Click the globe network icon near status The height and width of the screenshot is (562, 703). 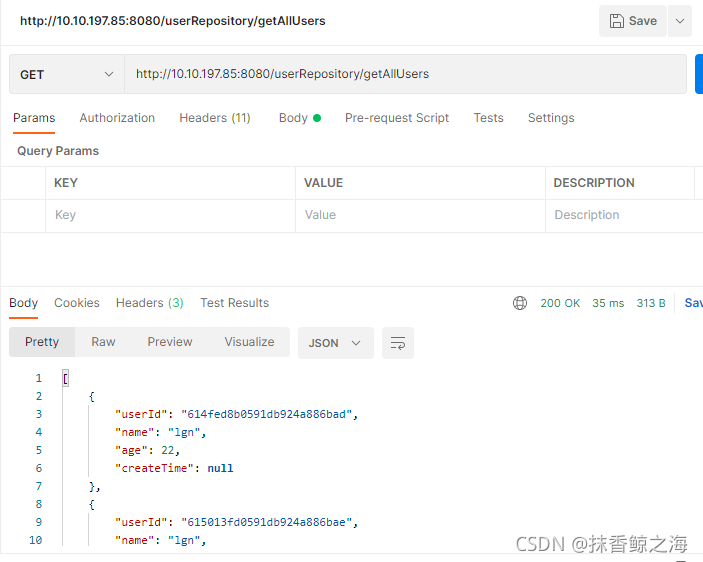click(x=520, y=303)
